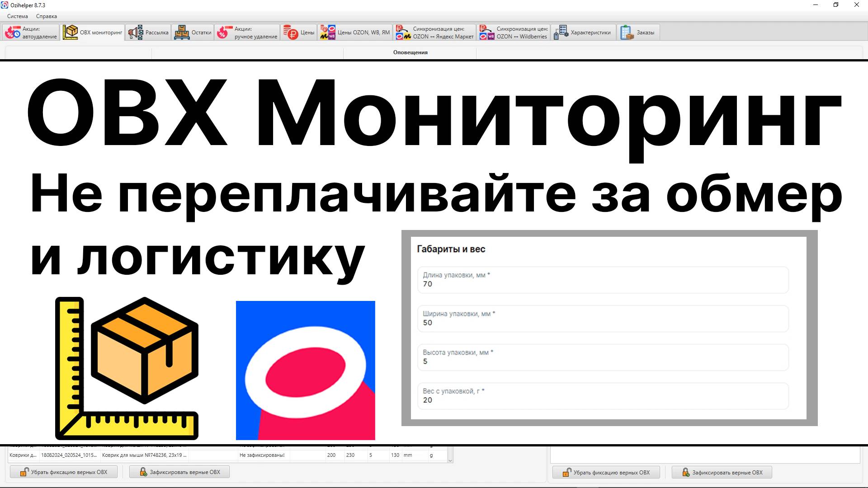Image resolution: width=868 pixels, height=488 pixels.
Task: Open Заказы clipboard icon
Action: (627, 33)
